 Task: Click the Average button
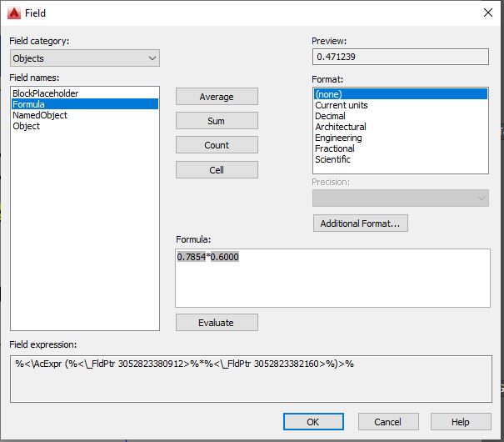[217, 97]
